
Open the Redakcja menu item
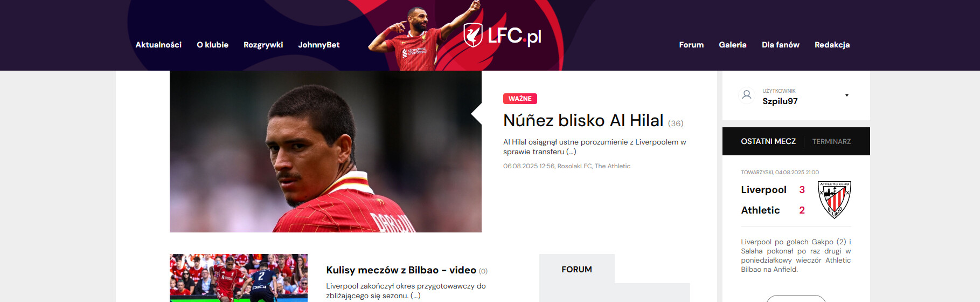(x=832, y=45)
